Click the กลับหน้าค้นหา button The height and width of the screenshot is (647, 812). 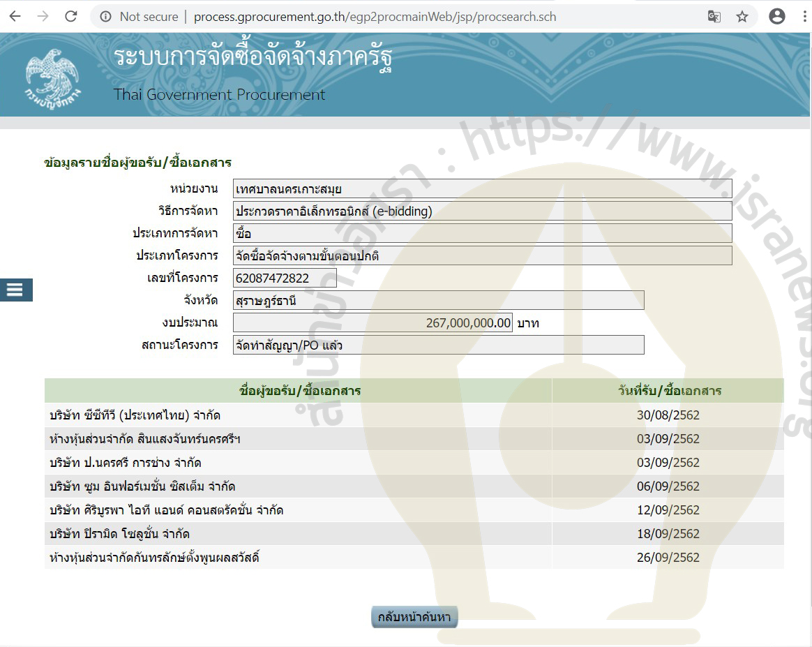pos(414,617)
